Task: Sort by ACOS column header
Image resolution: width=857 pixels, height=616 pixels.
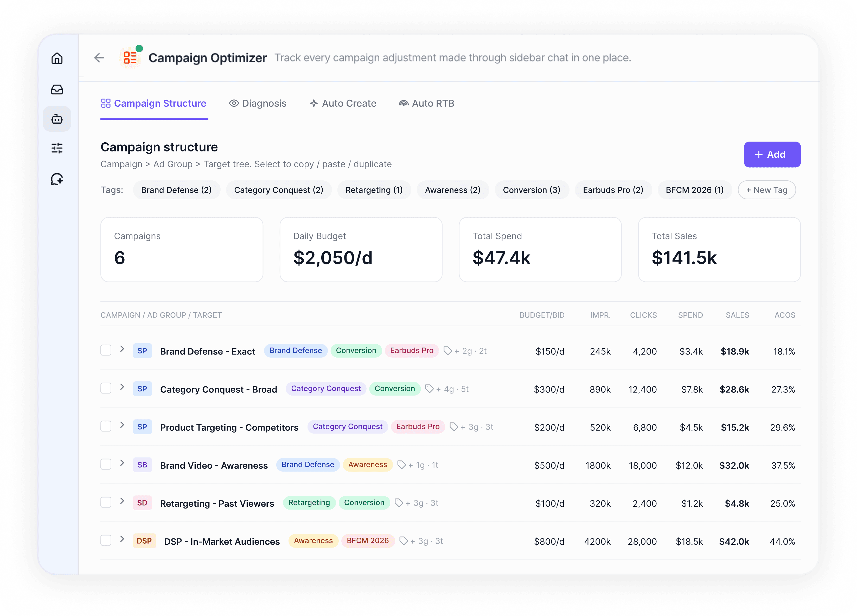Action: click(785, 315)
